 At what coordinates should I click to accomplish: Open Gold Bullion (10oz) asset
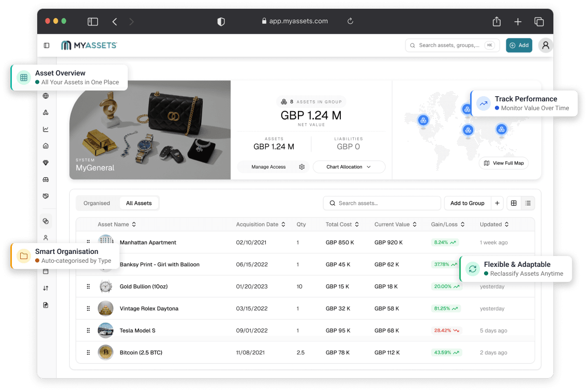tap(144, 287)
